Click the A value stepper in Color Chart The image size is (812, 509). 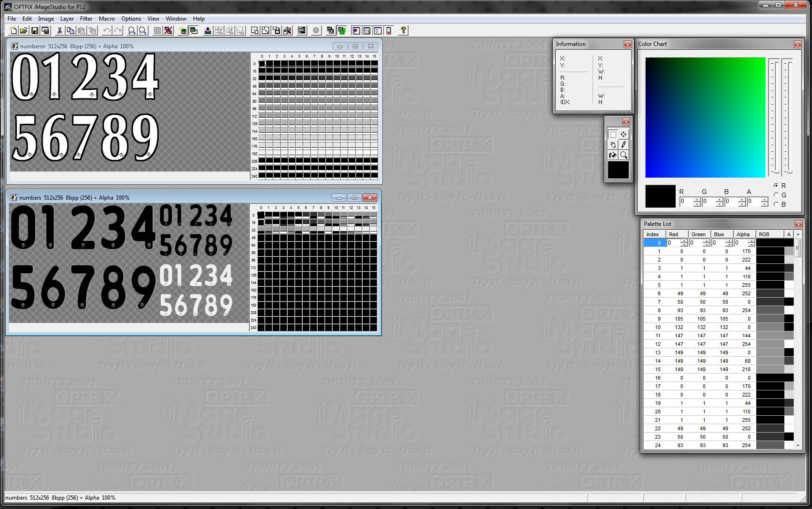[x=765, y=202]
